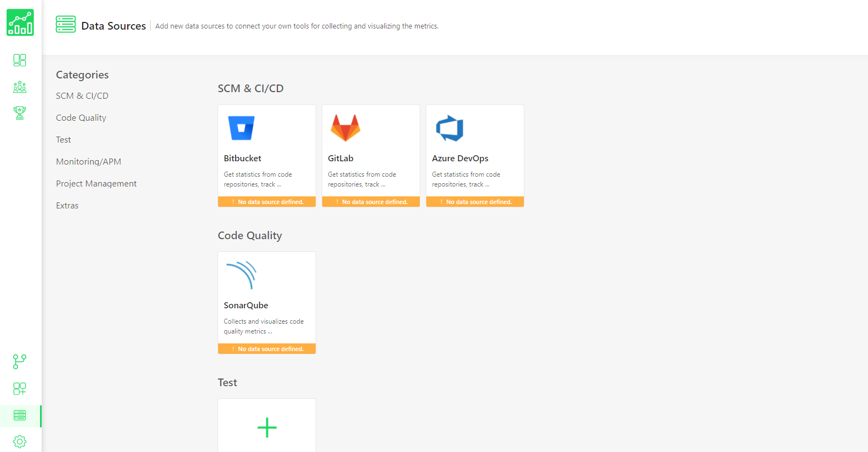Click the 'SCM & CI/CD' section heading
This screenshot has height=452, width=868.
click(250, 88)
